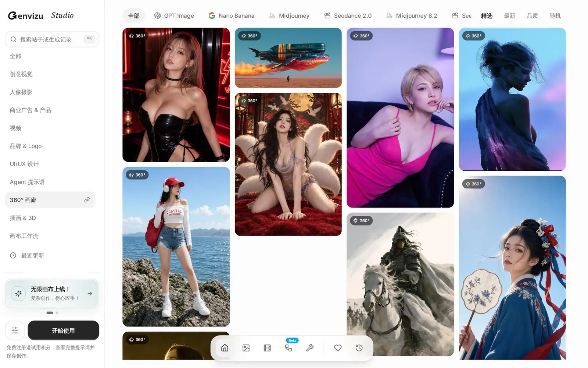This screenshot has height=368, width=588.
Task: Click the 360° badge on blue silhouette image
Action: point(474,36)
